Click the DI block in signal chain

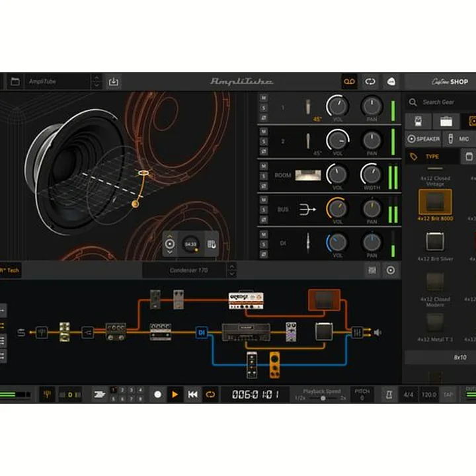[x=202, y=333]
